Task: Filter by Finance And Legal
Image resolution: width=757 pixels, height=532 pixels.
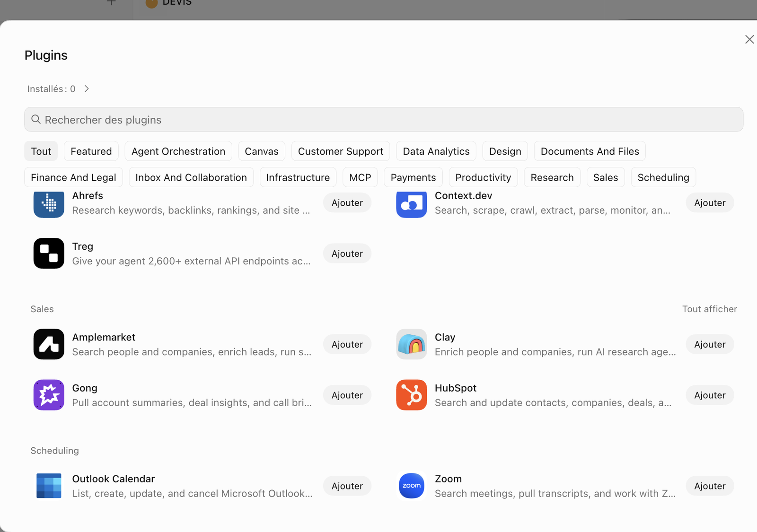Action: click(x=73, y=177)
